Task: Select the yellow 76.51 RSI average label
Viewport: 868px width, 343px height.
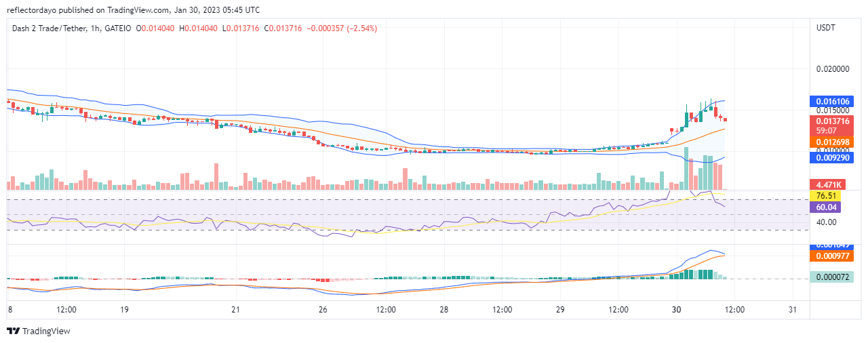Action: [826, 195]
